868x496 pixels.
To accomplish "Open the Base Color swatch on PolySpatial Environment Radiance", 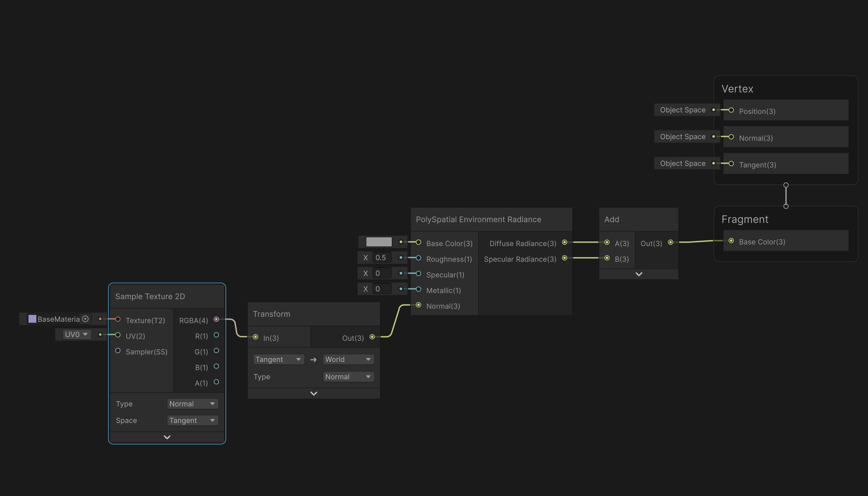I will point(380,242).
